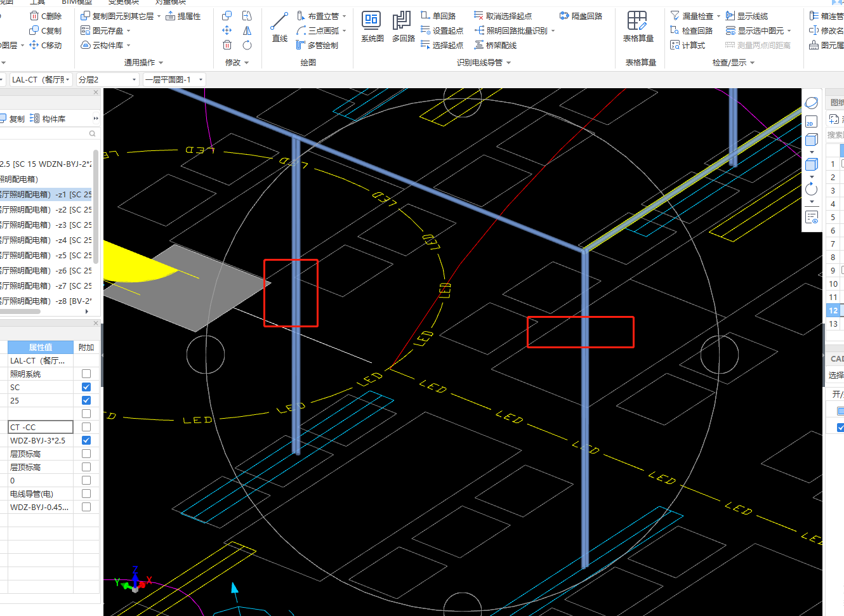Click the 显示选中图元 button

point(755,30)
